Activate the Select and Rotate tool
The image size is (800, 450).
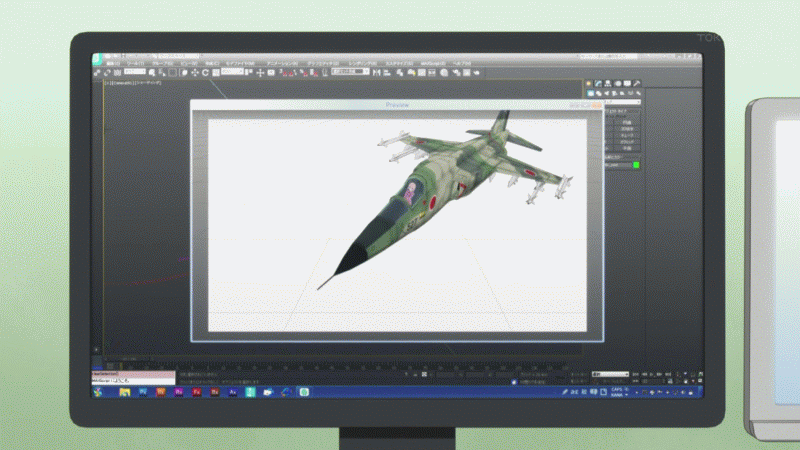pyautogui.click(x=205, y=72)
